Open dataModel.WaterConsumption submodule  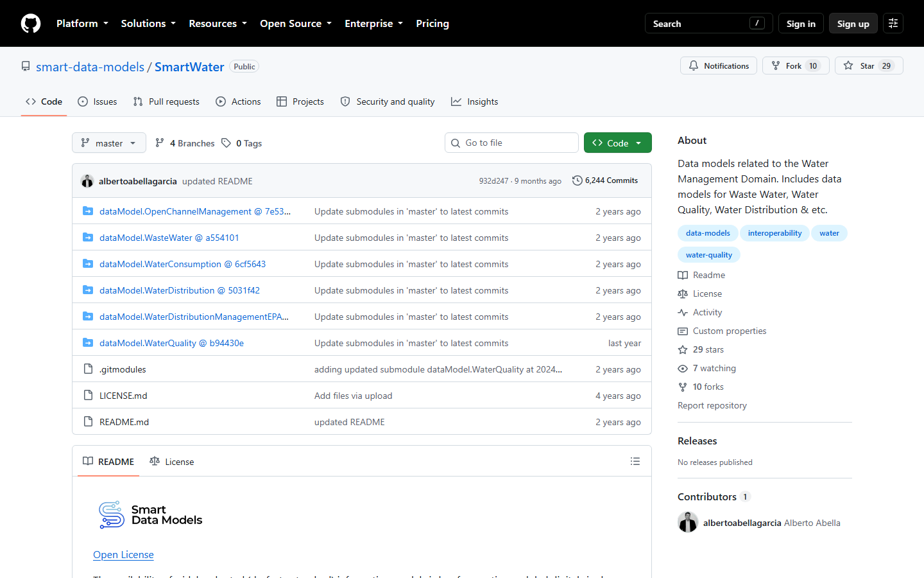(x=182, y=264)
